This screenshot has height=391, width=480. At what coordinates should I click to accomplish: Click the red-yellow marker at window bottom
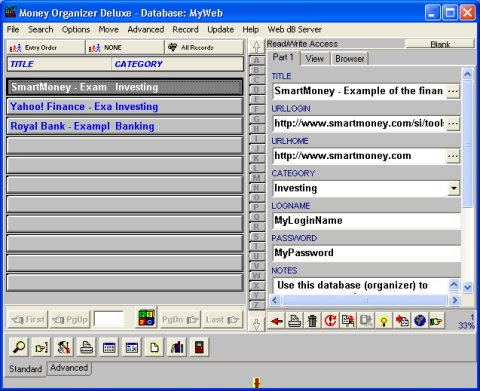[x=256, y=383]
